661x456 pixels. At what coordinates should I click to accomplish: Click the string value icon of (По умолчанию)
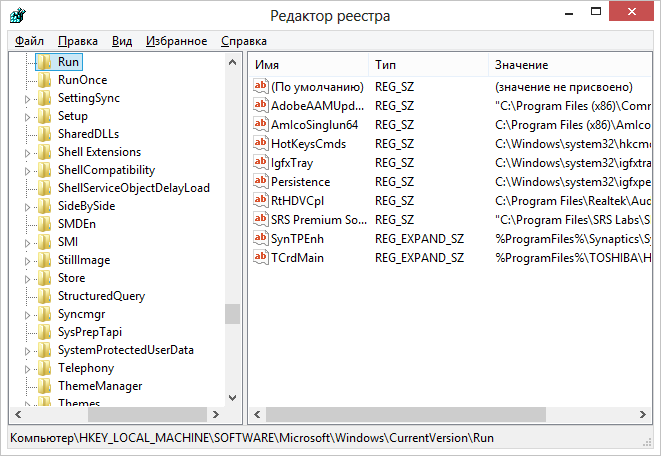[261, 86]
